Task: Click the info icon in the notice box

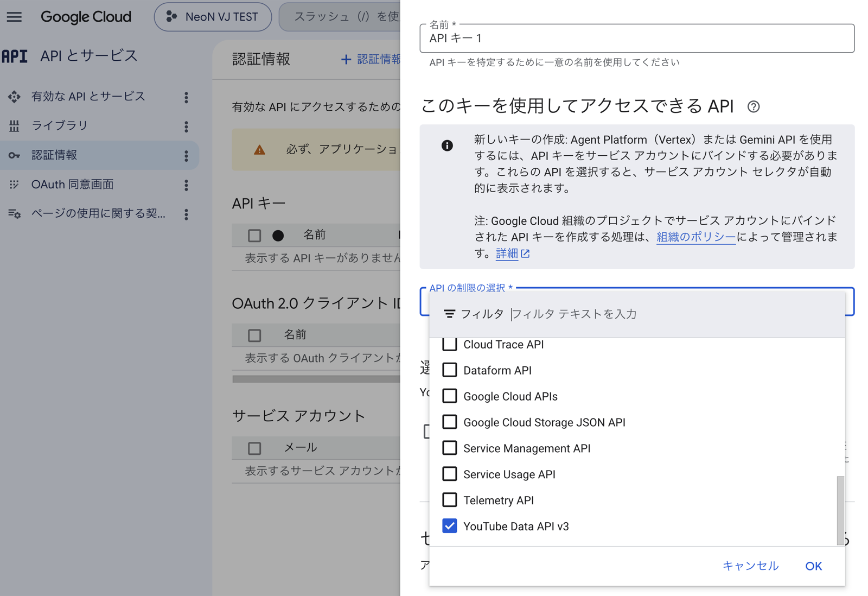Action: click(x=447, y=145)
